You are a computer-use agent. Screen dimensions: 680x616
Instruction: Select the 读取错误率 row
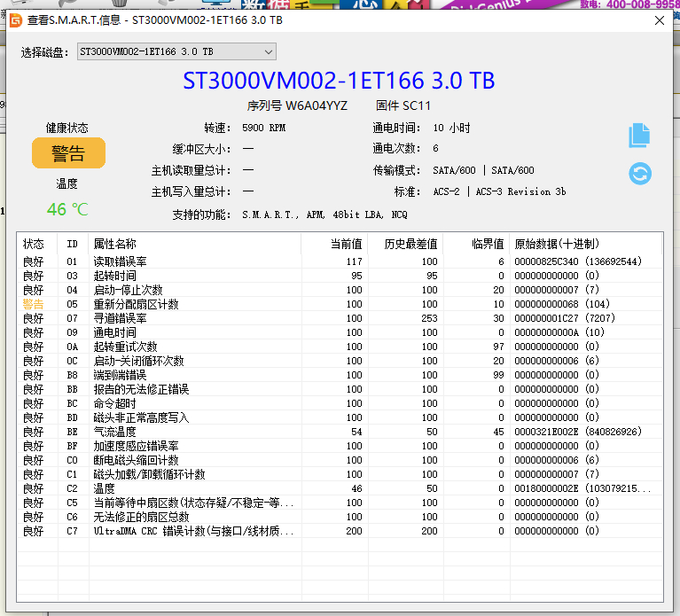click(x=340, y=261)
